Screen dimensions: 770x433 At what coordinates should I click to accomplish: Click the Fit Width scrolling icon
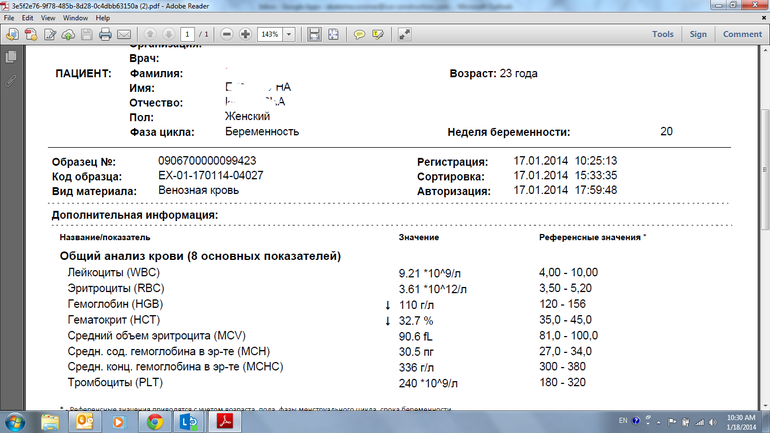click(314, 34)
